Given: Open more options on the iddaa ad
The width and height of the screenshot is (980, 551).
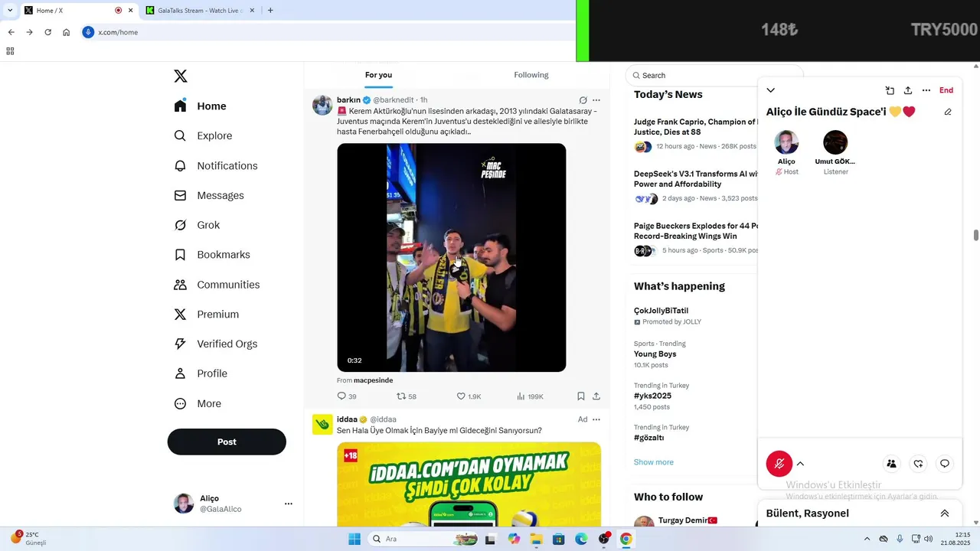Looking at the screenshot, I should (x=596, y=419).
